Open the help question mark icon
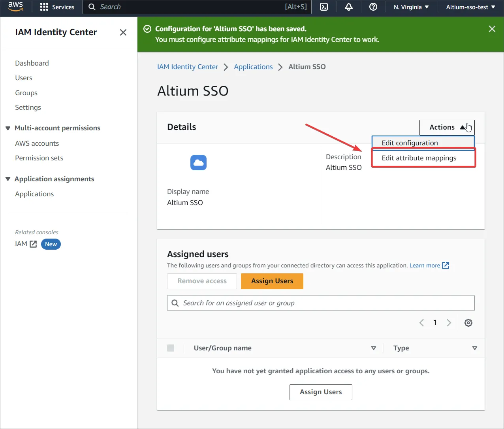 click(373, 7)
